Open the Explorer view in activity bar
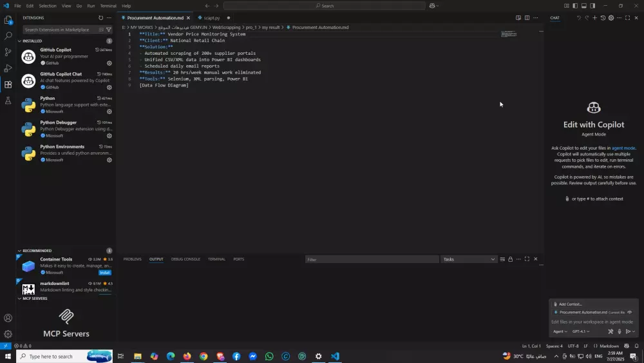 click(x=8, y=20)
